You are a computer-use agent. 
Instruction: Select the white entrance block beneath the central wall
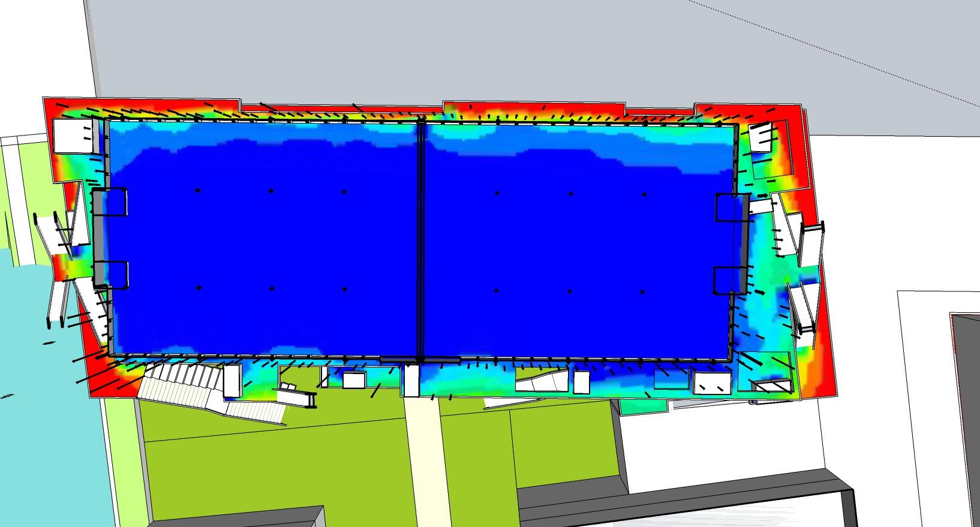[411, 381]
